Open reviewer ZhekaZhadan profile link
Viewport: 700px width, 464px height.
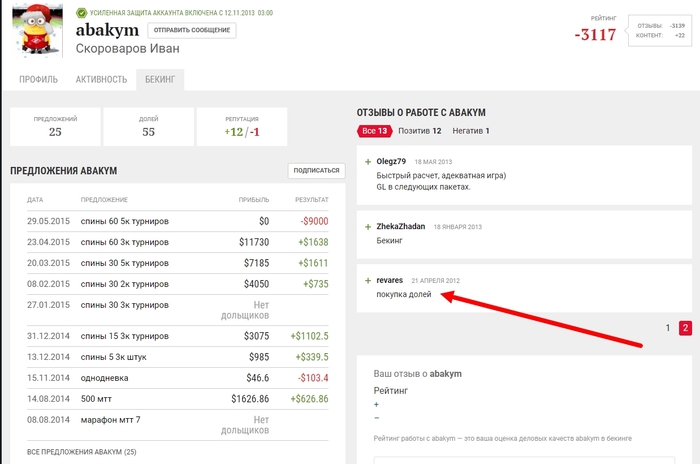400,226
